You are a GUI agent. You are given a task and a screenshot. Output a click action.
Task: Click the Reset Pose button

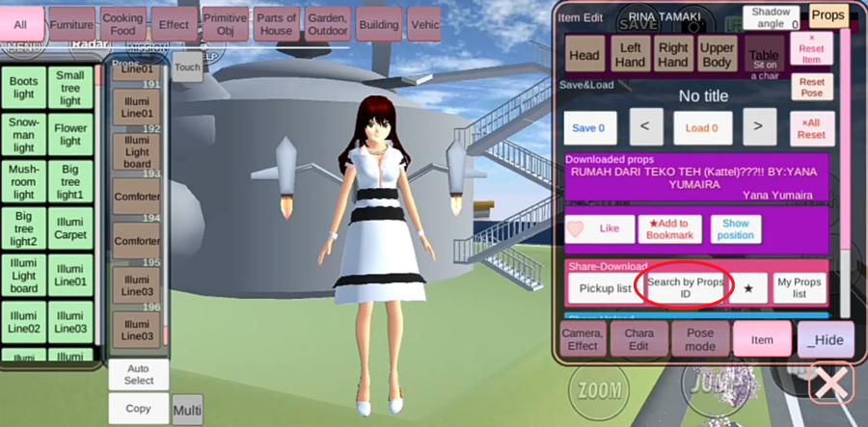(x=811, y=87)
